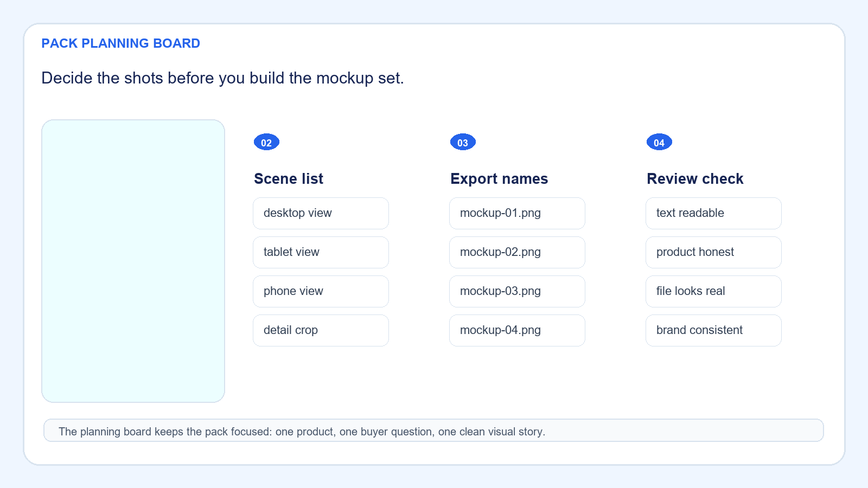
Task: Click the mockup-01.png export name
Action: coord(517,213)
